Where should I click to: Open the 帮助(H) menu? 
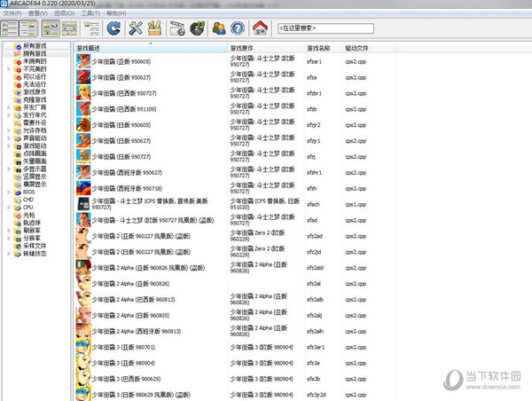(116, 13)
